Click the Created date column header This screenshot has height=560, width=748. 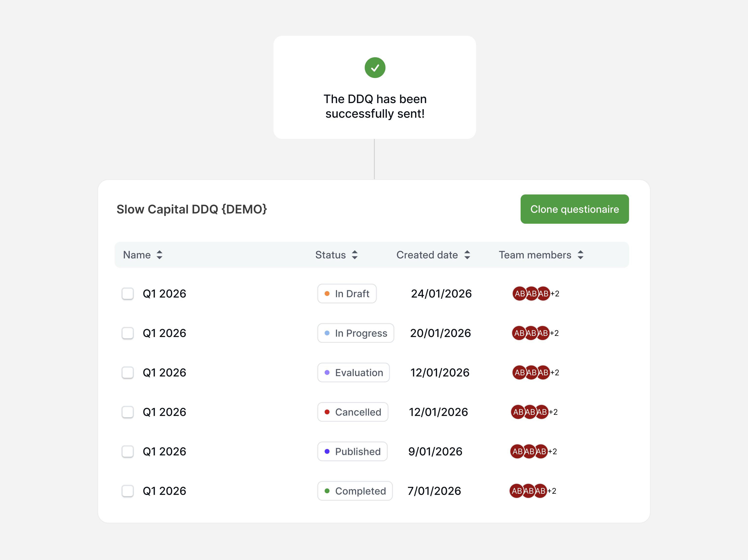[427, 255]
